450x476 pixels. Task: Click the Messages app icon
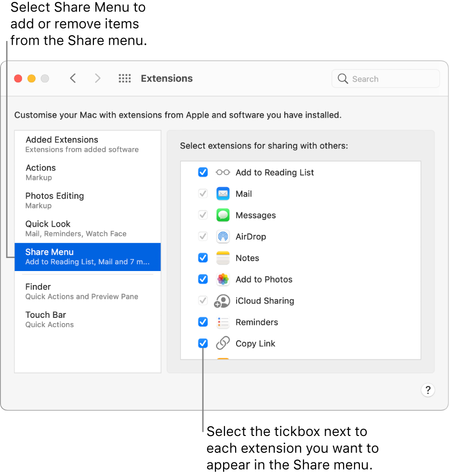[x=223, y=215]
